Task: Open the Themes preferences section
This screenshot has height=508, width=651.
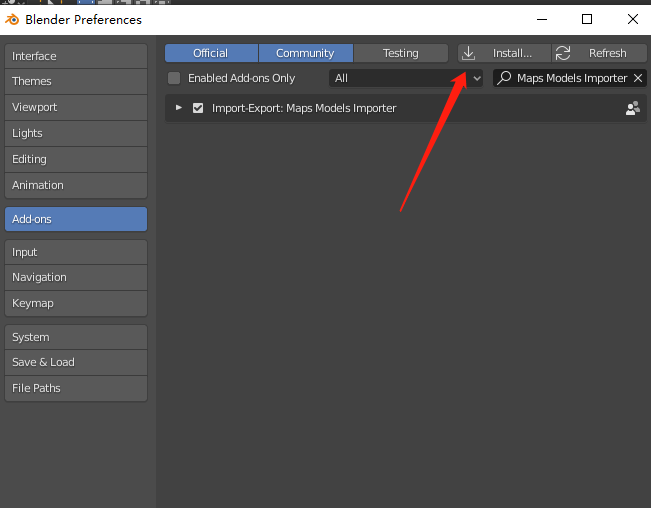Action: 76,81
